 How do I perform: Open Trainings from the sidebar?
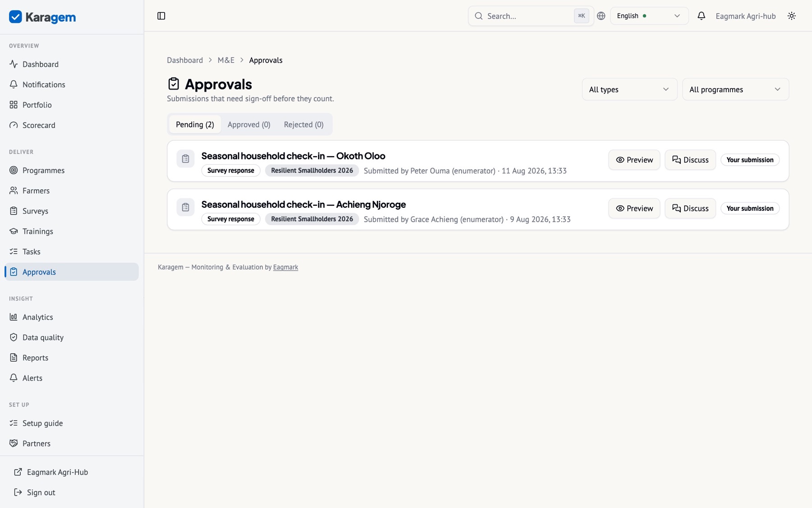(x=72, y=231)
